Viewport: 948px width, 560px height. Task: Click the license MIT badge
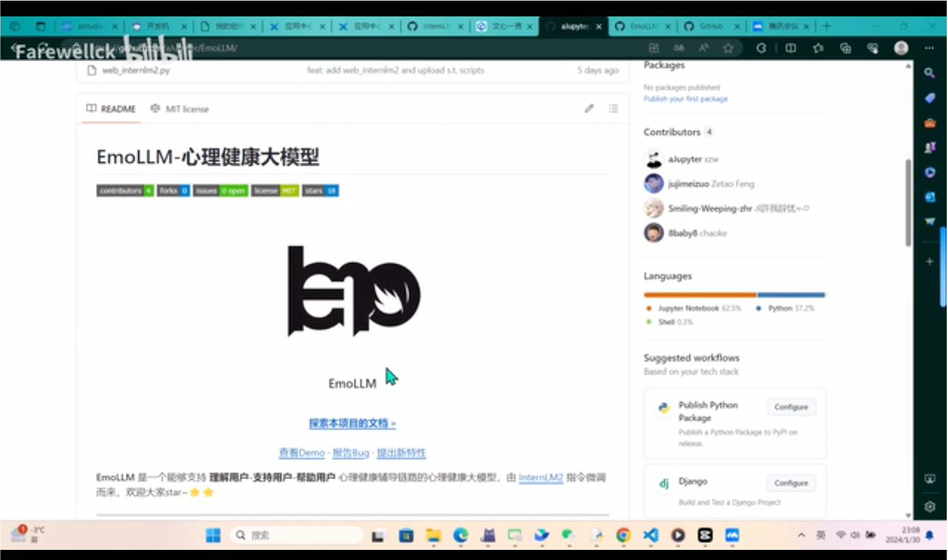(x=275, y=190)
